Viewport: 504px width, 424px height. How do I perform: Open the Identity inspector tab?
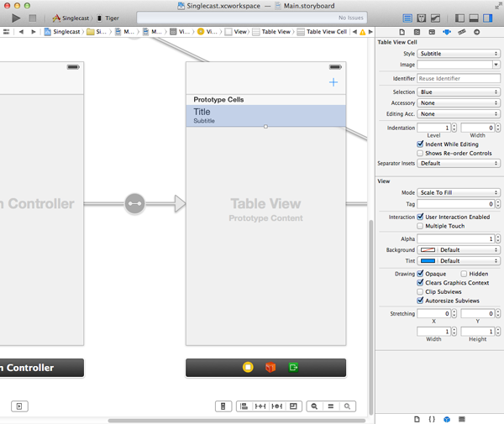pos(432,32)
